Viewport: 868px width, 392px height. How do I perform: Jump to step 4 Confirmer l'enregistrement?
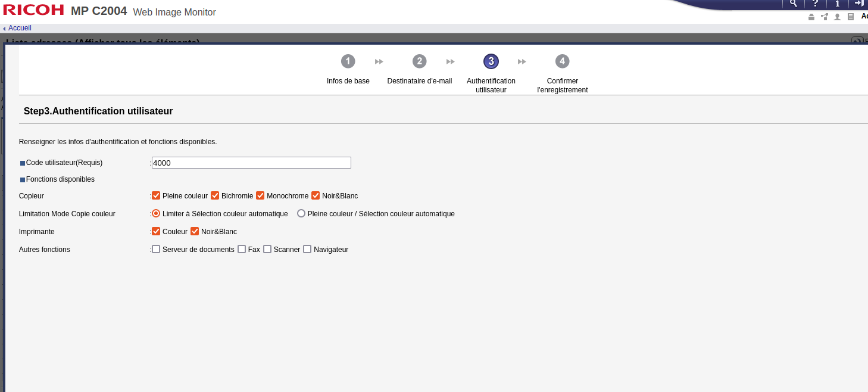(562, 61)
